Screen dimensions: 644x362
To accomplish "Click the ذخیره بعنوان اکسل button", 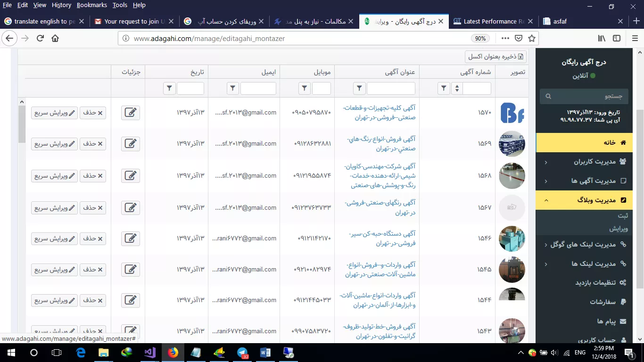I will click(495, 57).
